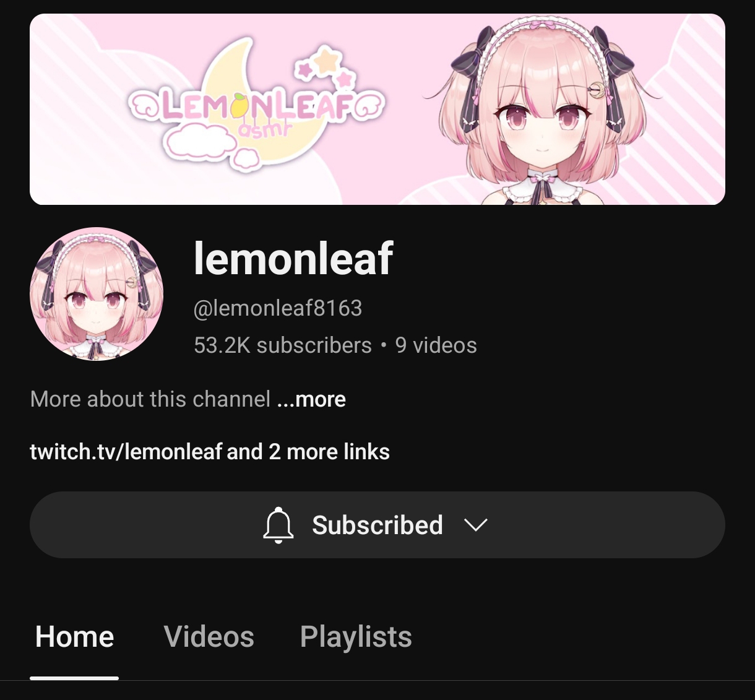Viewport: 755px width, 700px height.
Task: Expand channel description with ...more
Action: 311,399
